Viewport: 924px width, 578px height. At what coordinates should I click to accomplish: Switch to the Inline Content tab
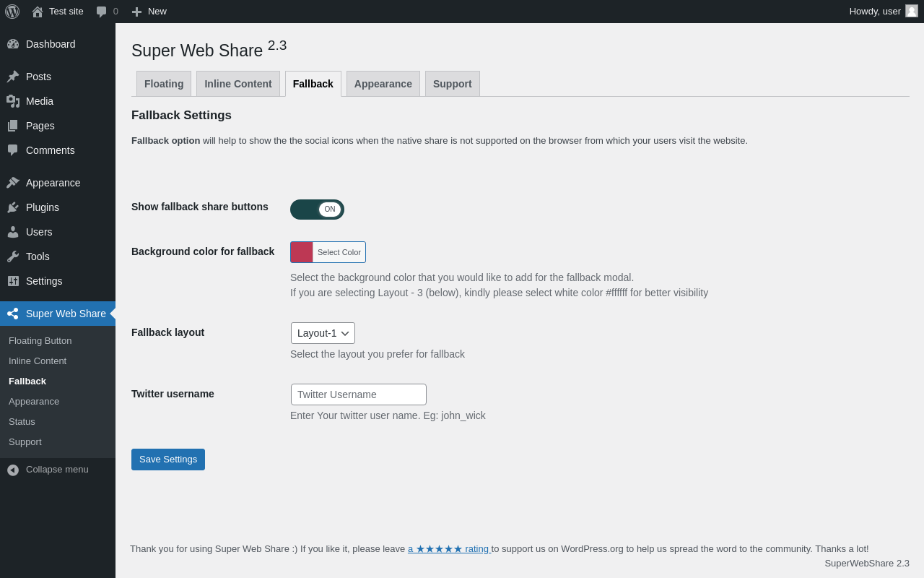[238, 84]
